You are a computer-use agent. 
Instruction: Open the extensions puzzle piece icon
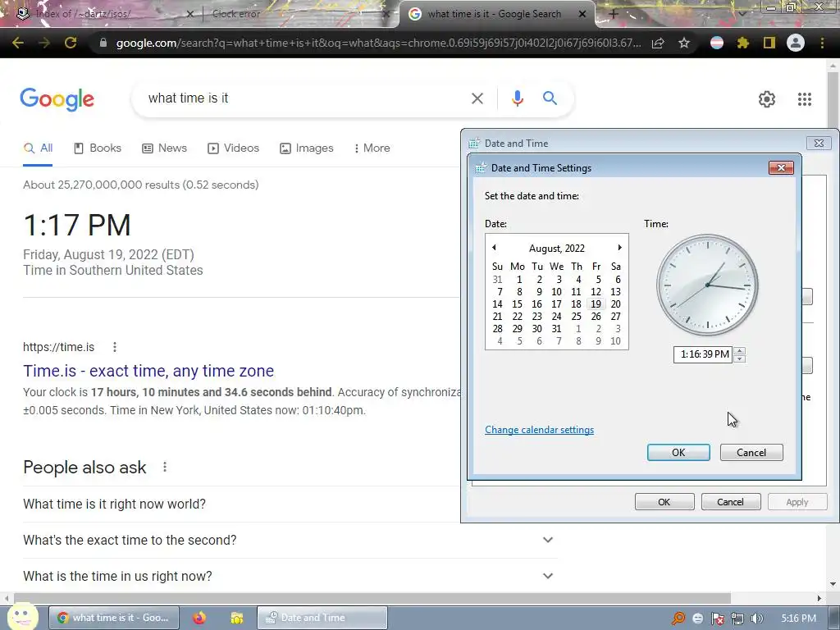point(743,43)
